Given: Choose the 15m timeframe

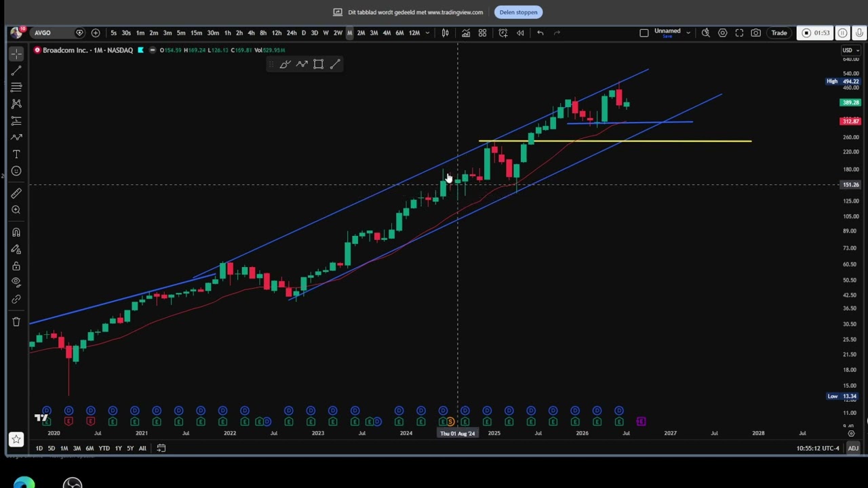Looking at the screenshot, I should click(196, 33).
